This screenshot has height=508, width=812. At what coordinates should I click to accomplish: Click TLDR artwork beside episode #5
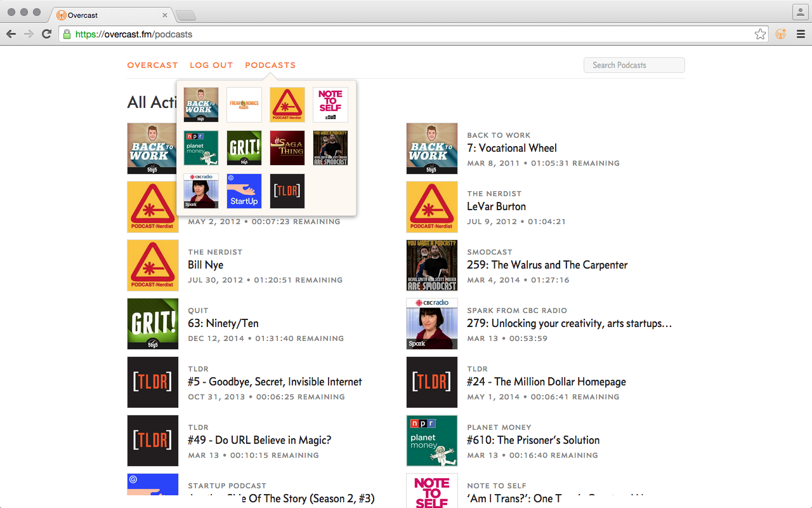coord(153,382)
